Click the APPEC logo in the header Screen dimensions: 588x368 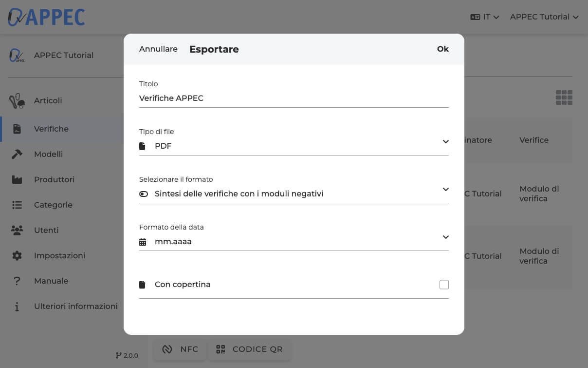click(x=46, y=17)
